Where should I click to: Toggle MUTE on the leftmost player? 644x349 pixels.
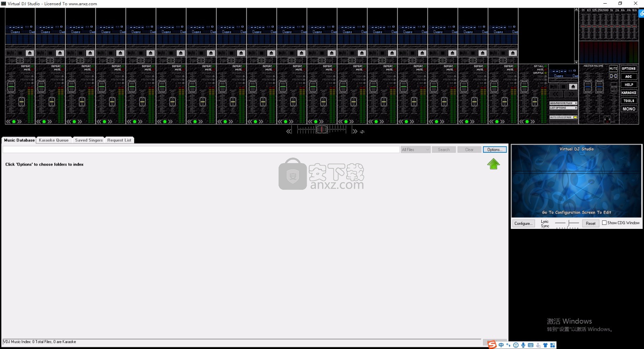(29, 69)
